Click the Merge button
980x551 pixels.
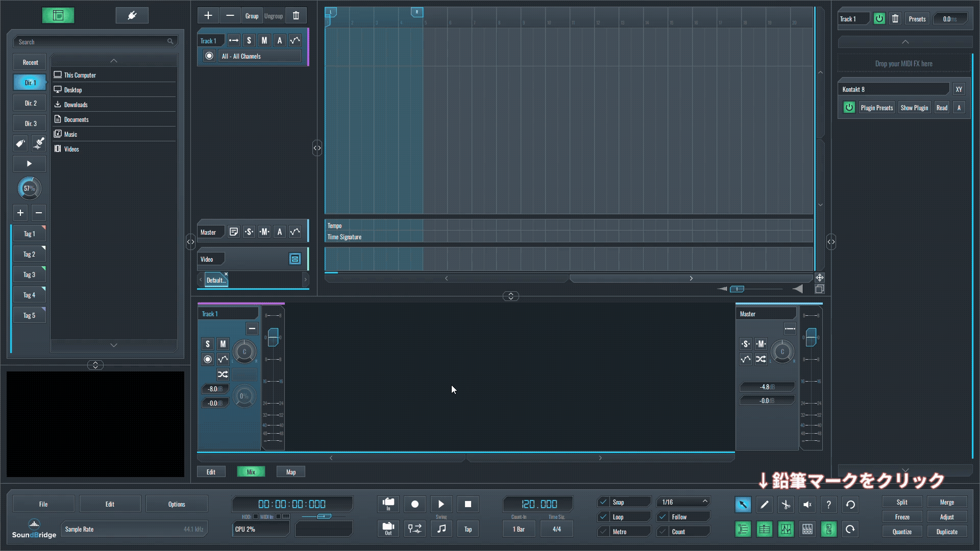coord(947,502)
